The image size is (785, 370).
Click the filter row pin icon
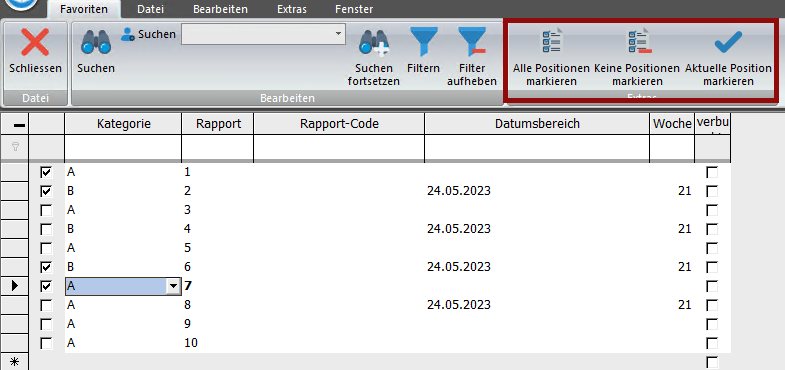point(15,147)
